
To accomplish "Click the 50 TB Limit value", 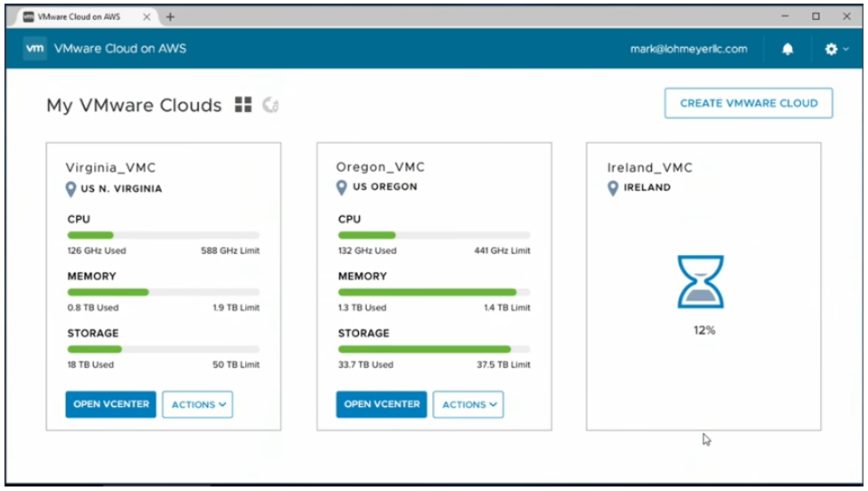I will coord(236,364).
